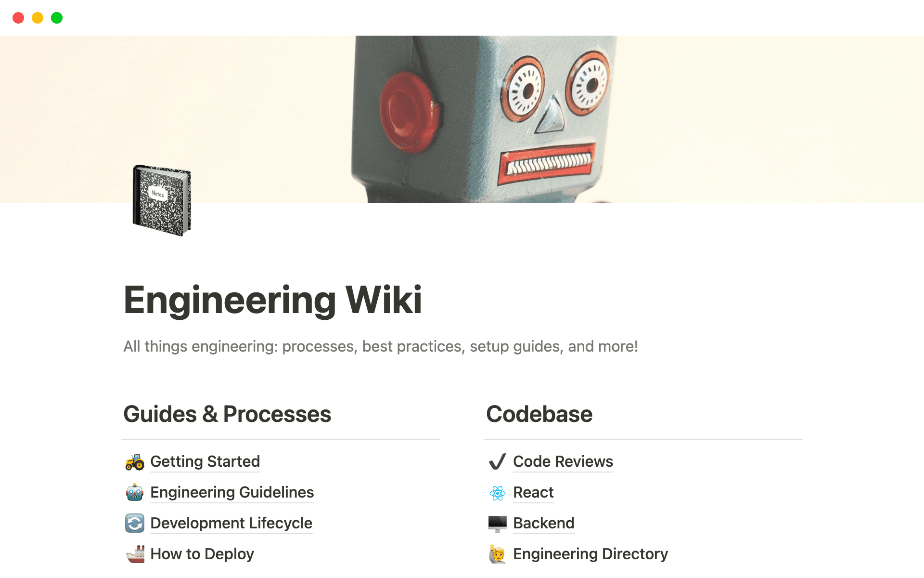
Task: Click the robot icon next to Engineering Guidelines
Action: click(x=135, y=492)
